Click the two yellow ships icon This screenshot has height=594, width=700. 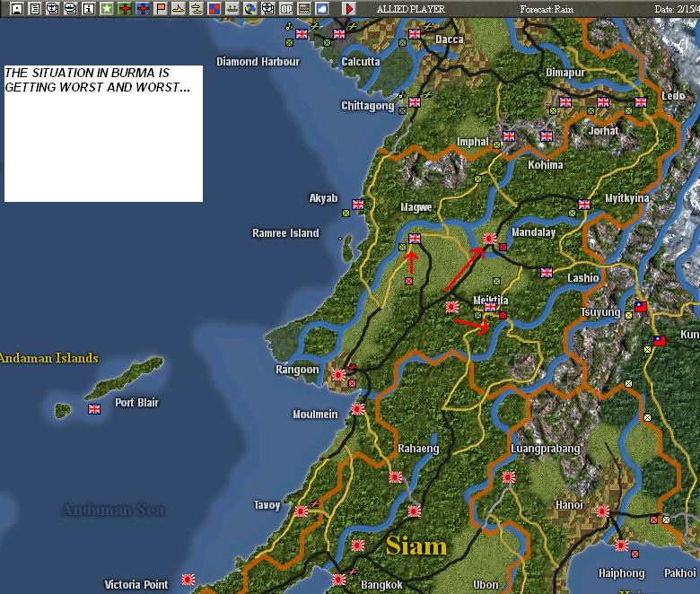[196, 8]
